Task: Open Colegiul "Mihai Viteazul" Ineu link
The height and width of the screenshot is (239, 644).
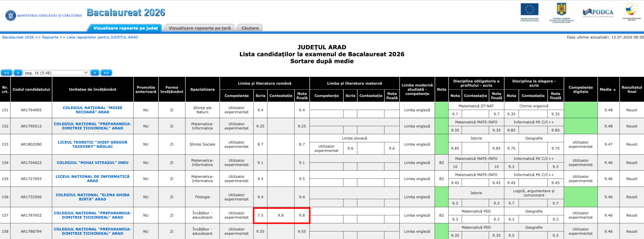Action: pyautogui.click(x=92, y=163)
